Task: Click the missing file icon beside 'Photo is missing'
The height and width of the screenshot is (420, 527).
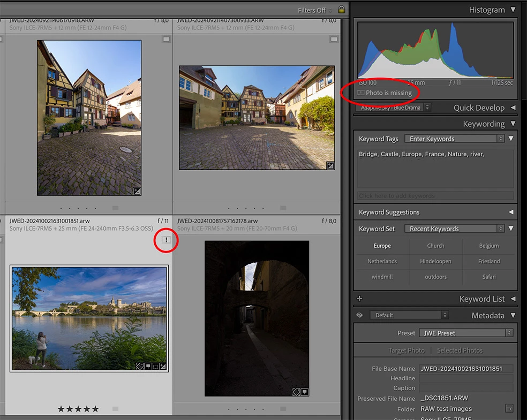Action: (360, 93)
